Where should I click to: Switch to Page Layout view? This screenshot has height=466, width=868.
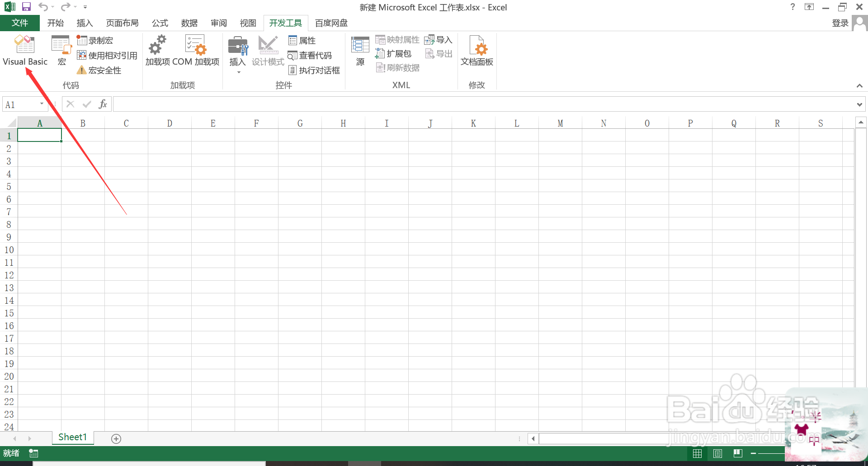(717, 453)
